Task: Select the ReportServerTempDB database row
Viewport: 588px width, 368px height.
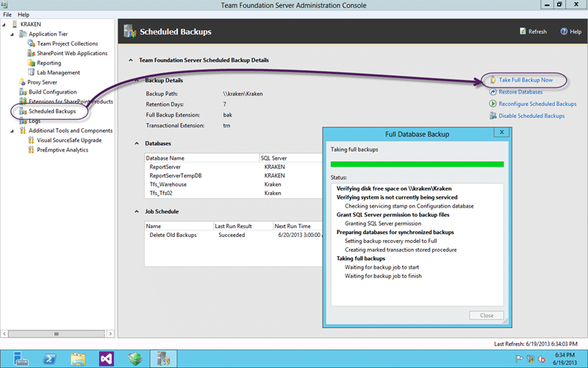Action: [x=234, y=175]
